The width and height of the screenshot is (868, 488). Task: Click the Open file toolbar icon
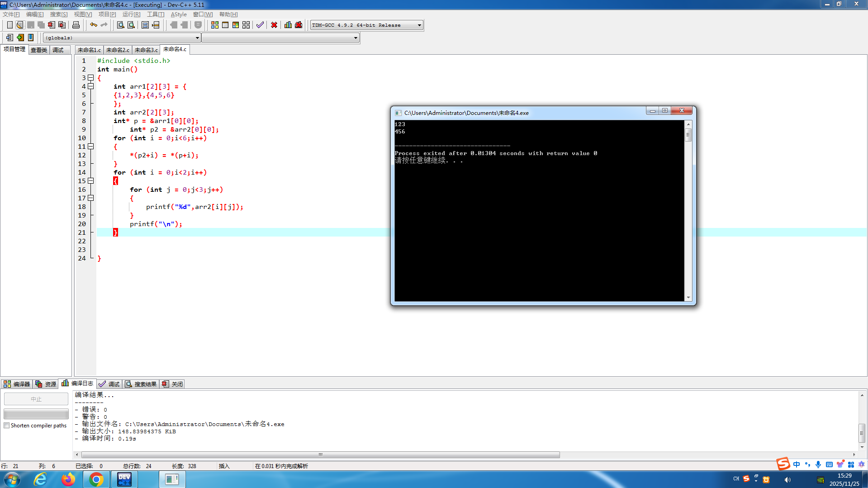20,25
